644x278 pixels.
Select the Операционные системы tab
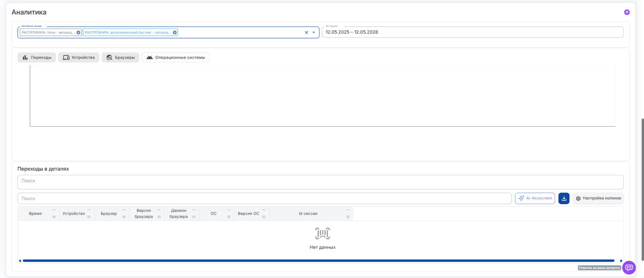(x=176, y=57)
